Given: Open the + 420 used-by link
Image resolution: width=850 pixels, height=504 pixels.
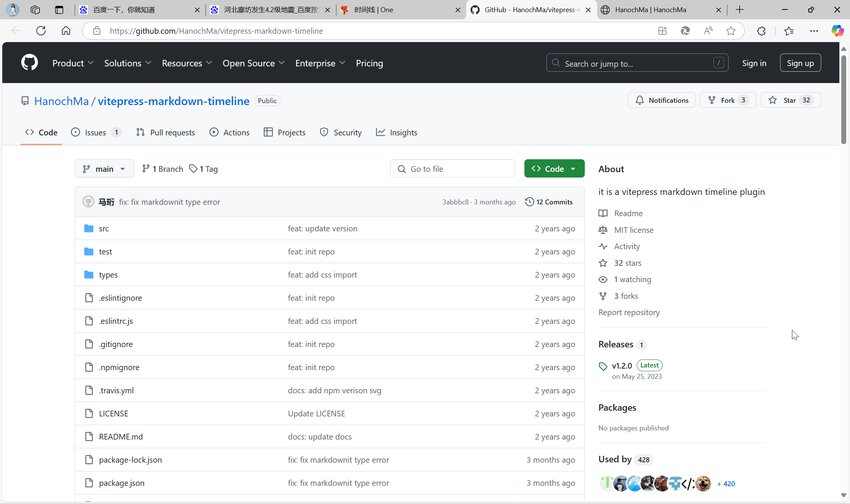Looking at the screenshot, I should (x=726, y=484).
